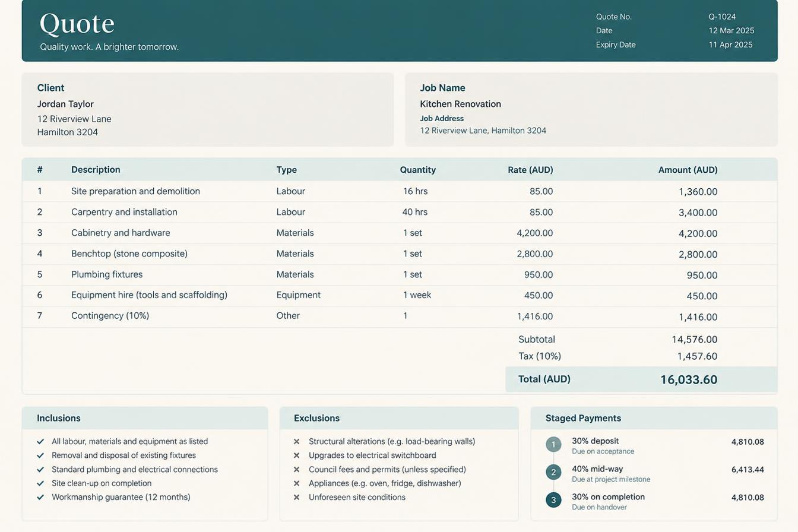The height and width of the screenshot is (532, 798).
Task: Click the X icon next to "Appliances" exclusion
Action: point(296,483)
